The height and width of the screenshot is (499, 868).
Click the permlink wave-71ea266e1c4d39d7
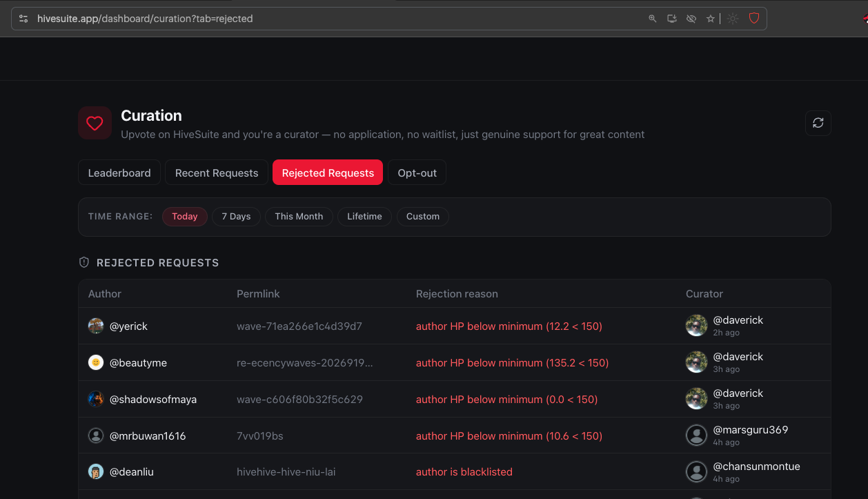point(299,326)
